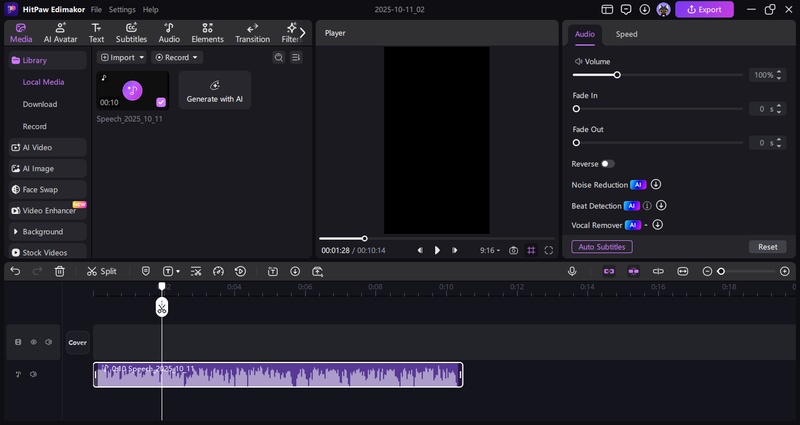Toggle visibility eye on the cover track
The image size is (800, 425).
pos(33,342)
